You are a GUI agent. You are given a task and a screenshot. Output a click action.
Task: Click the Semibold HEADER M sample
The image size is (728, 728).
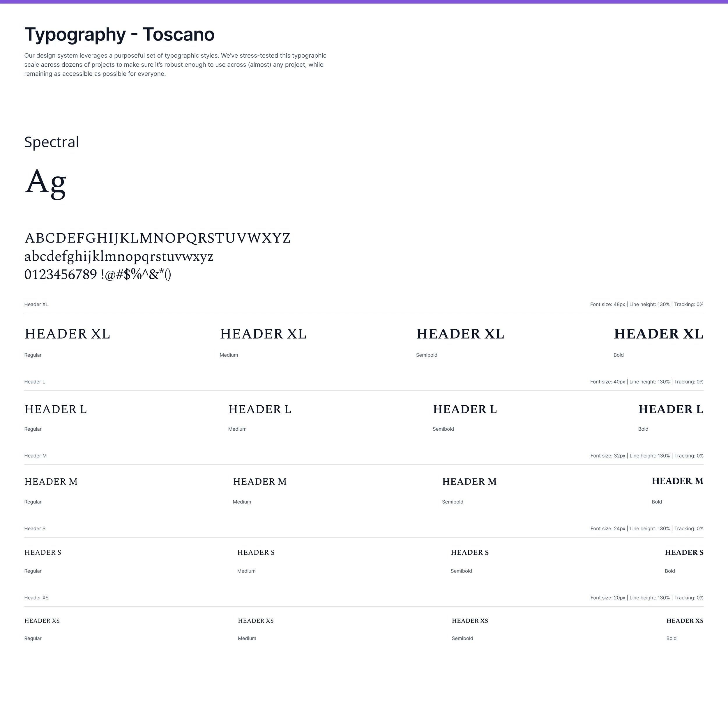point(469,482)
